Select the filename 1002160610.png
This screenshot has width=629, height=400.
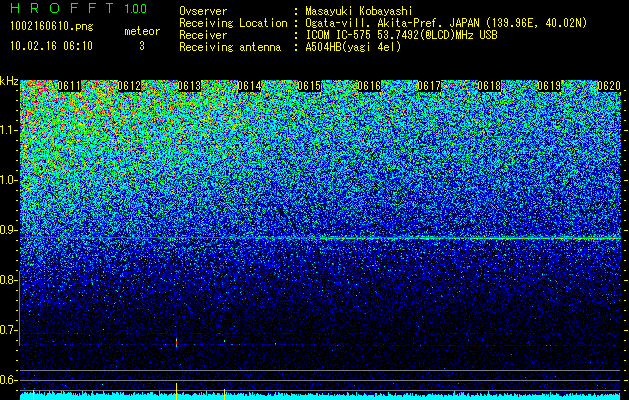tap(52, 26)
